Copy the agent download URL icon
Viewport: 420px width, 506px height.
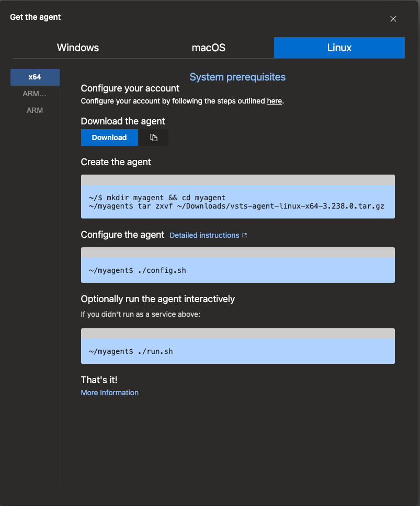click(153, 137)
